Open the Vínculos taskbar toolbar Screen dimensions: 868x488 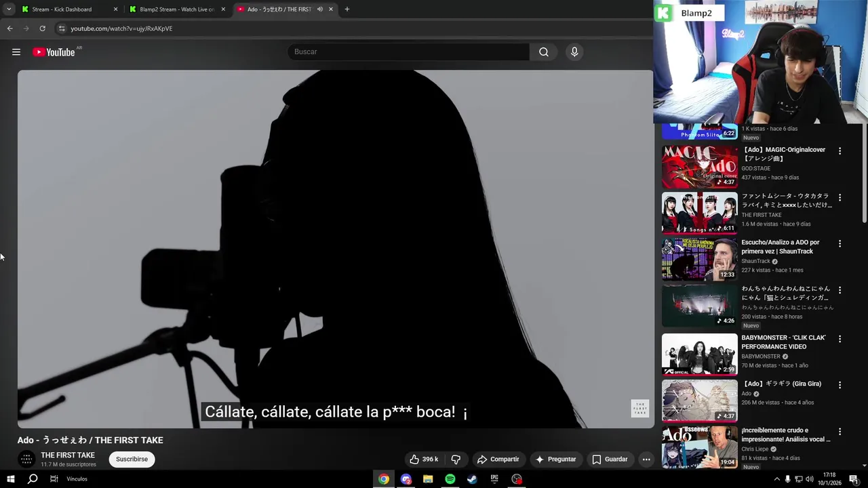click(x=77, y=479)
